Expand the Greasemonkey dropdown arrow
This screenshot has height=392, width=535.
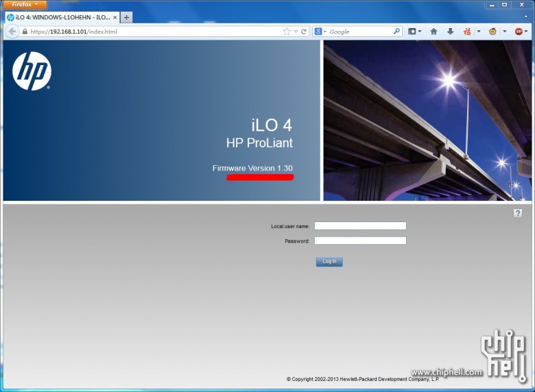point(505,32)
